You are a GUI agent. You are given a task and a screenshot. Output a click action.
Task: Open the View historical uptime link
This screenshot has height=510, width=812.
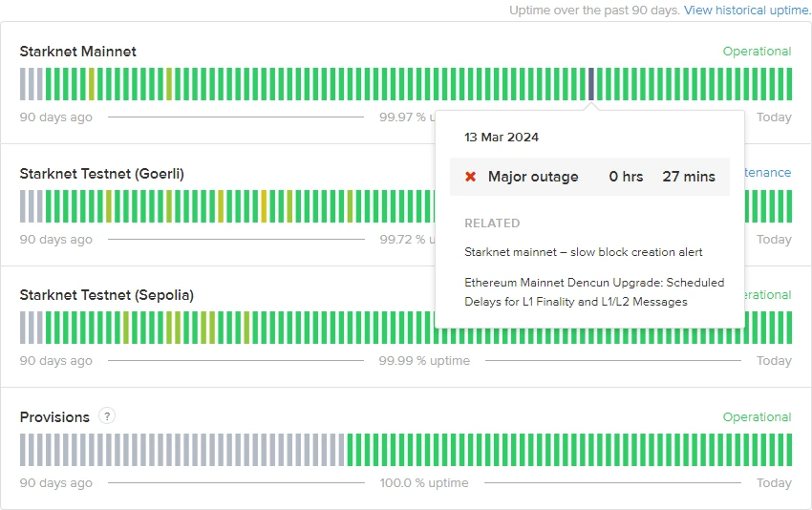(747, 11)
